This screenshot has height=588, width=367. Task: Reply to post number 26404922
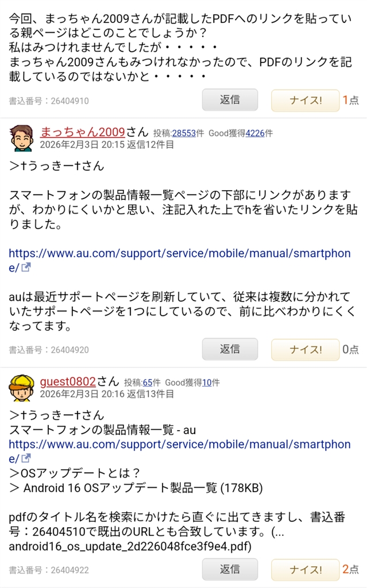[230, 569]
